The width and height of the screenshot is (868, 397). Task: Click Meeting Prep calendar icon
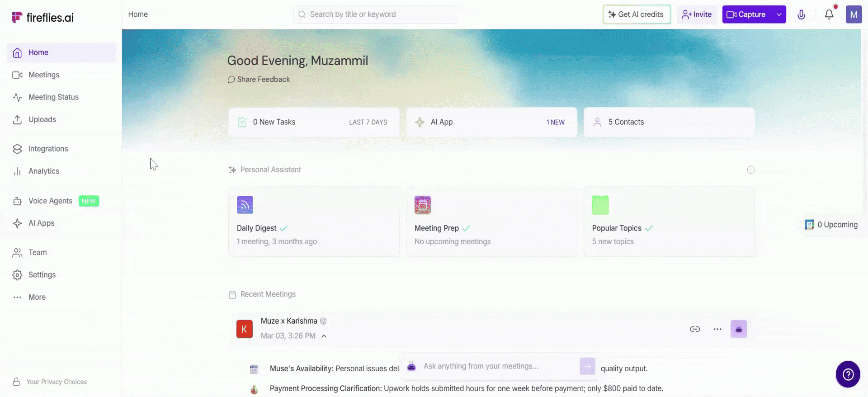pos(423,205)
